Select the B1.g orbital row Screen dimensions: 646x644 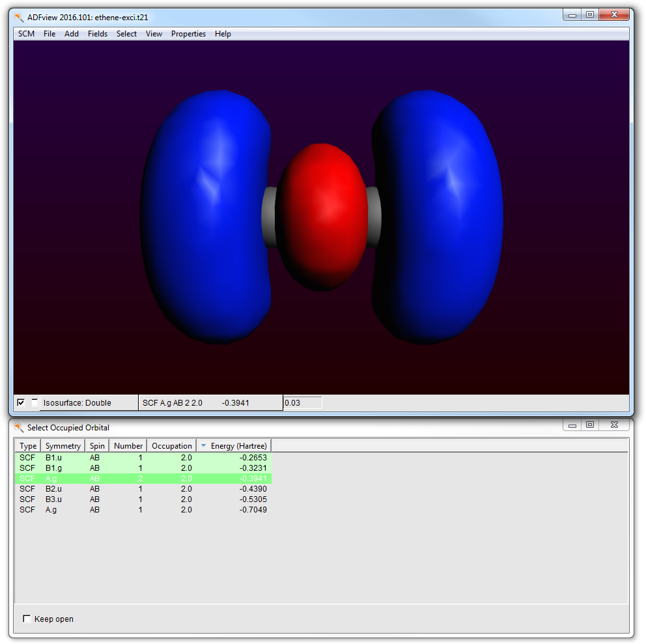coord(143,468)
